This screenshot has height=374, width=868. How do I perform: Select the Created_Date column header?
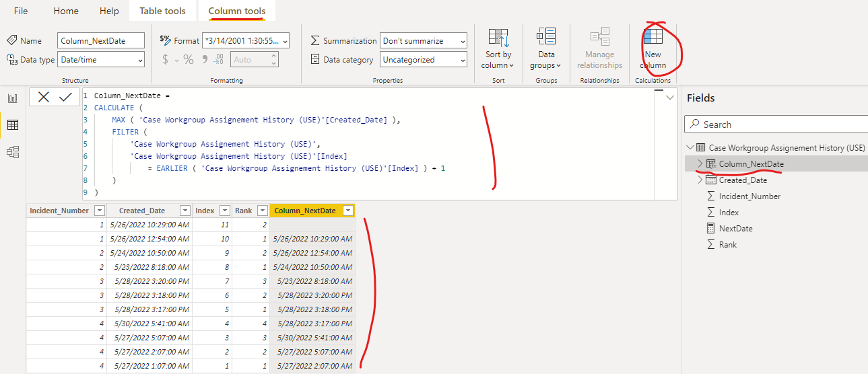pos(149,211)
